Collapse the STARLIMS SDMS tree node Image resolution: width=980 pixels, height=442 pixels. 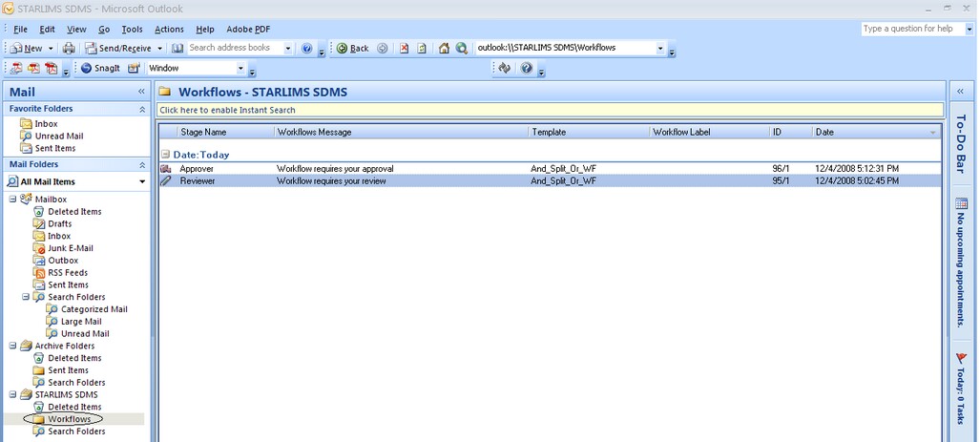pyautogui.click(x=12, y=394)
